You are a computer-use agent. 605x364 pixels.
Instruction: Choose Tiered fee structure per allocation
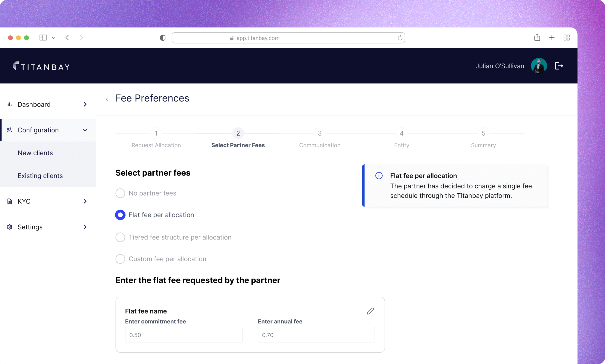(120, 237)
